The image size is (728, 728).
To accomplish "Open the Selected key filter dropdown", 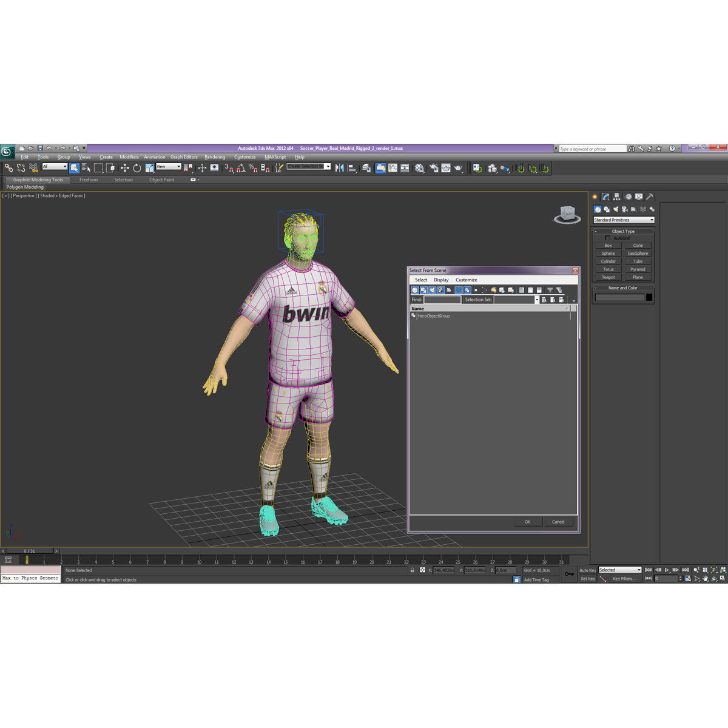I will pos(620,570).
